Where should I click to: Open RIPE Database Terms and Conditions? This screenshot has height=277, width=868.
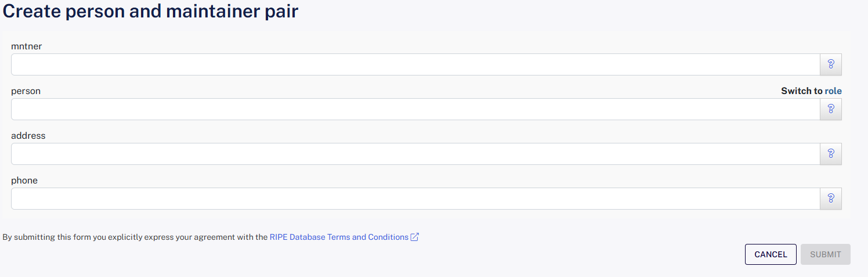point(339,237)
